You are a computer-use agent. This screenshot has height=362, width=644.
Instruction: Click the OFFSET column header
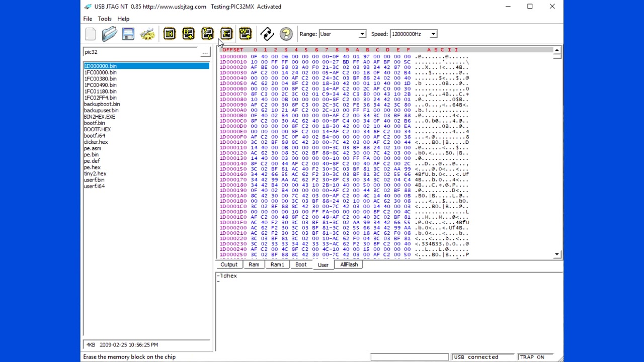[x=233, y=50]
